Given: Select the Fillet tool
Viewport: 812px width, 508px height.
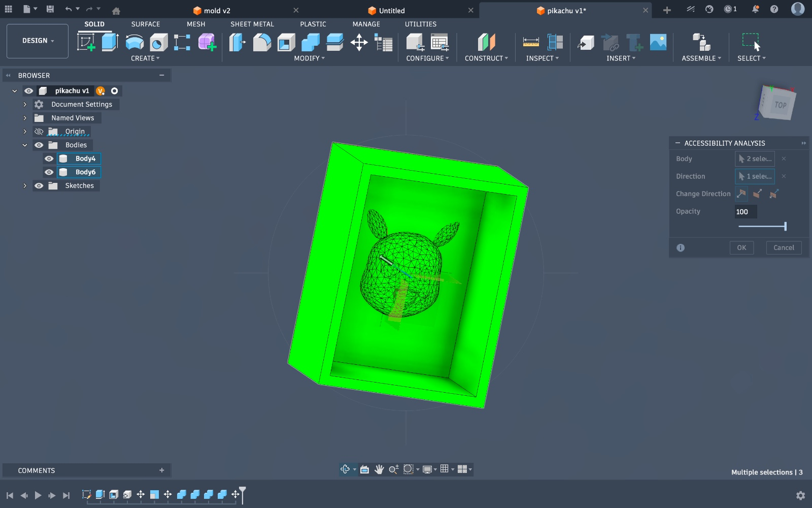Looking at the screenshot, I should tap(262, 42).
